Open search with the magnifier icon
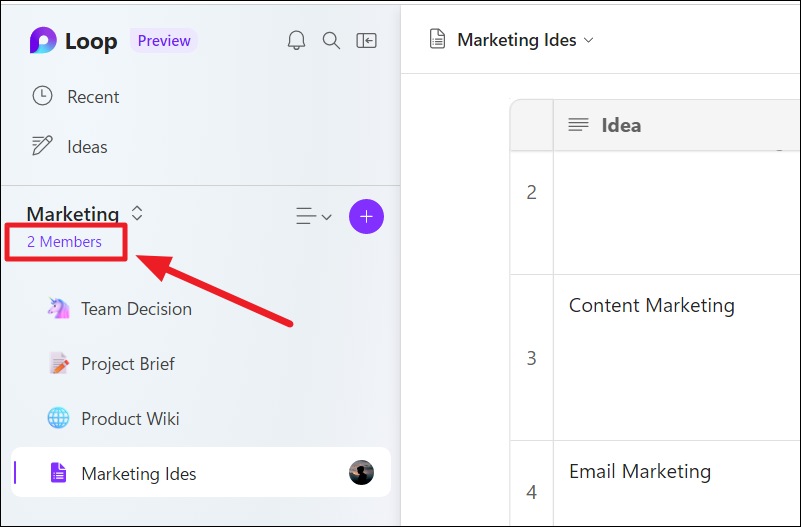The width and height of the screenshot is (801, 527). [x=331, y=40]
